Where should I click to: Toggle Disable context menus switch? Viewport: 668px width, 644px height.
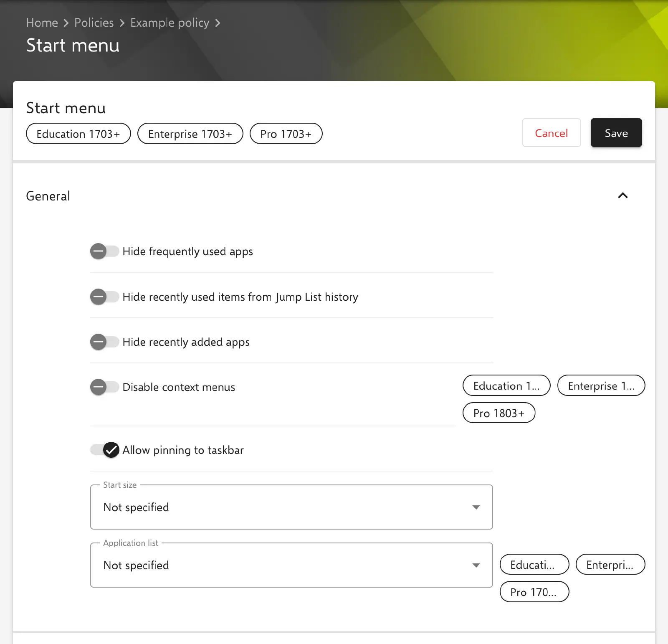(x=105, y=387)
